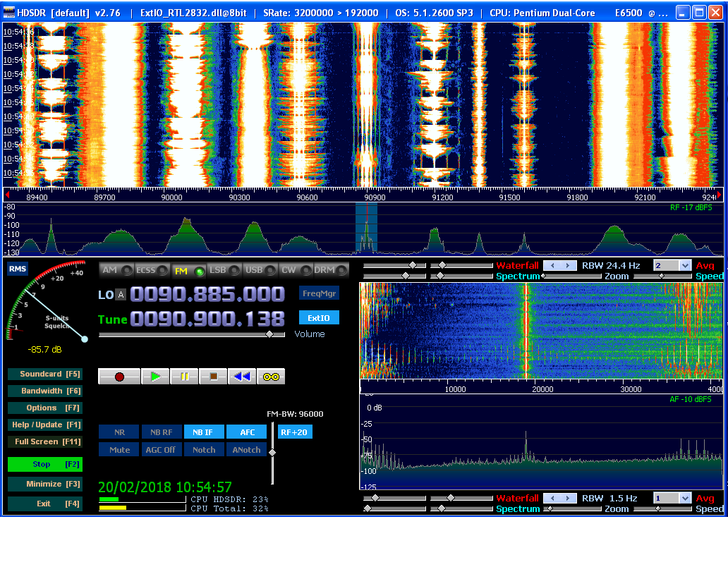Toggle the NB RF noise blanker
The image size is (728, 567).
point(161,432)
